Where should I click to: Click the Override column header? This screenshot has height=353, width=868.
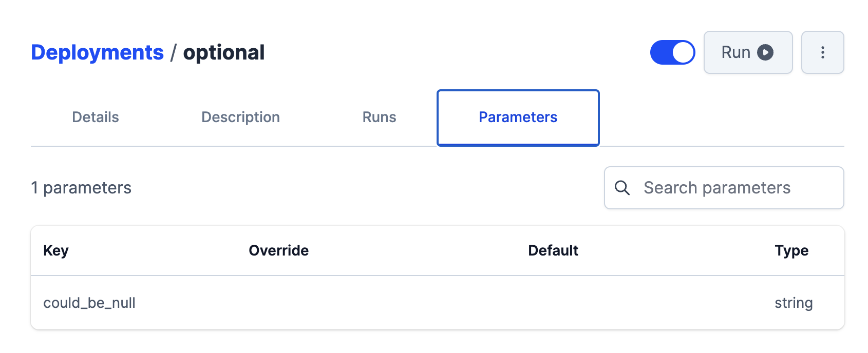point(278,250)
